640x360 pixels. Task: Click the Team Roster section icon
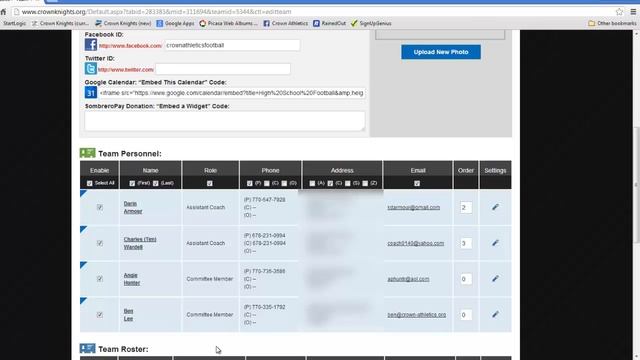click(x=87, y=349)
